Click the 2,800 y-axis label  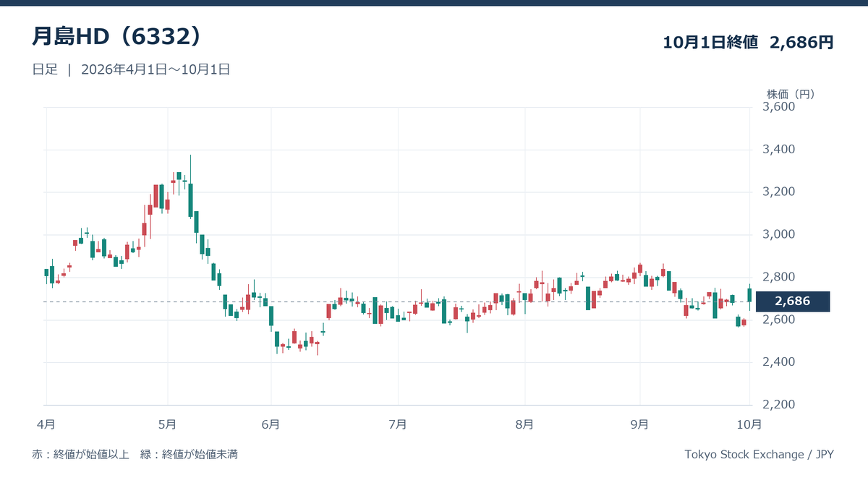click(x=778, y=277)
